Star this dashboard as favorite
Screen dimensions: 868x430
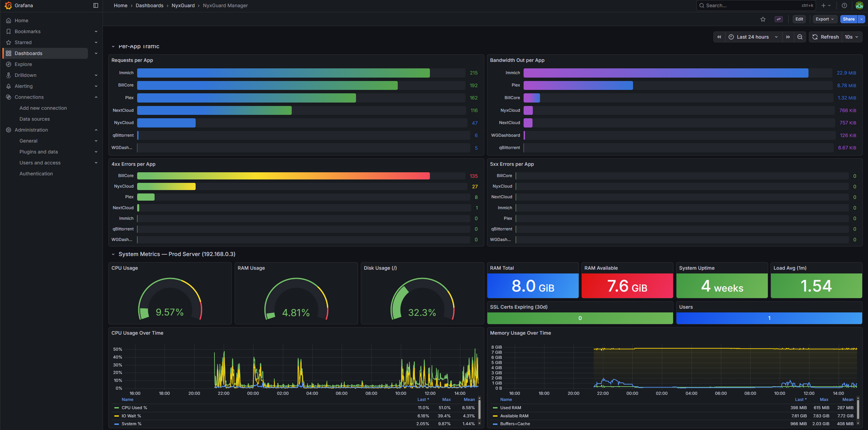(763, 19)
